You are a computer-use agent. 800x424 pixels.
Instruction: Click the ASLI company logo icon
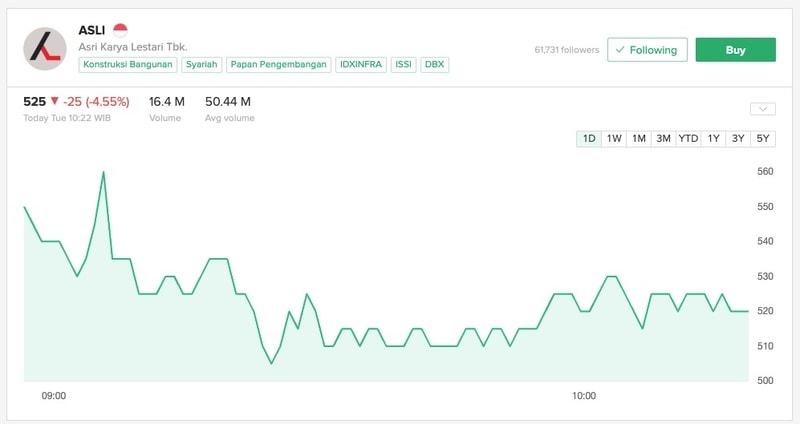[x=45, y=47]
